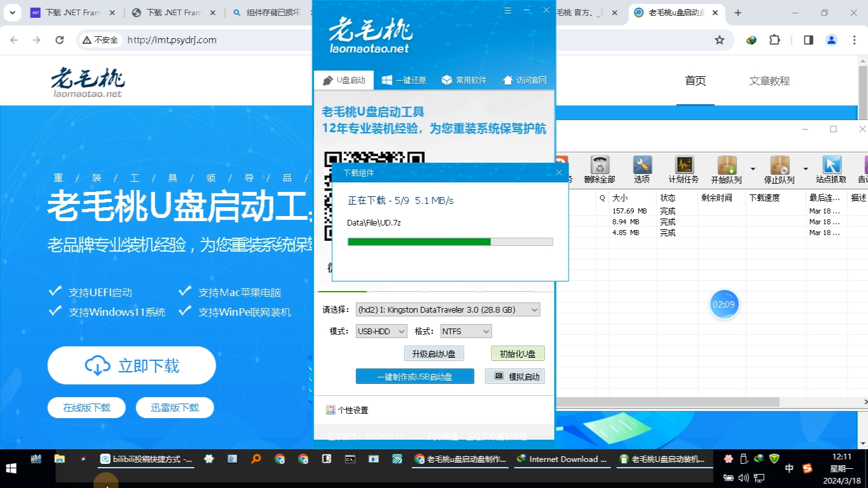868x488 pixels.
Task: Click the 升级启动U盘 button
Action: 434,354
